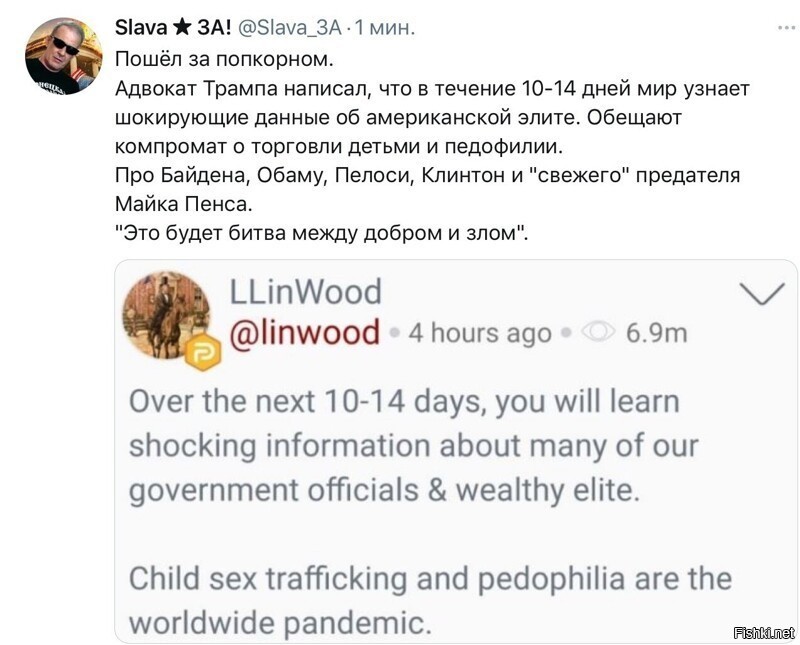Click the 'Пошёл за попкорном' tweet text
Image resolution: width=800 pixels, height=645 pixels.
(224, 59)
